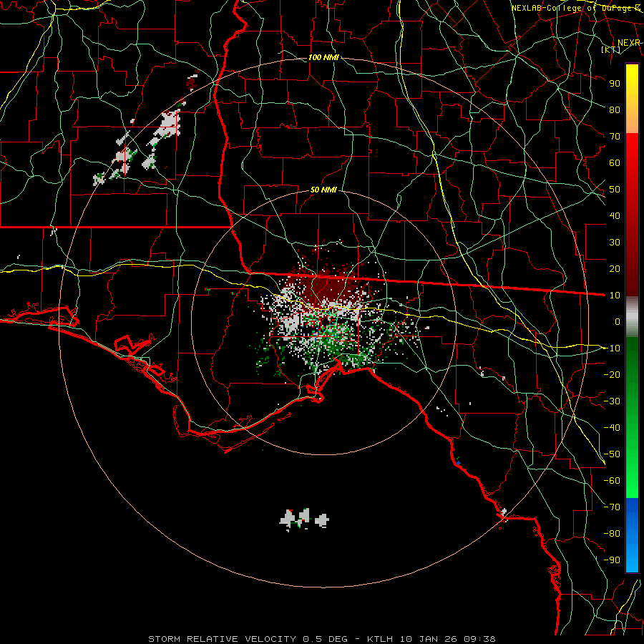Click the '80' value on velocity scale
Image resolution: width=644 pixels, height=644 pixels.
tap(615, 109)
